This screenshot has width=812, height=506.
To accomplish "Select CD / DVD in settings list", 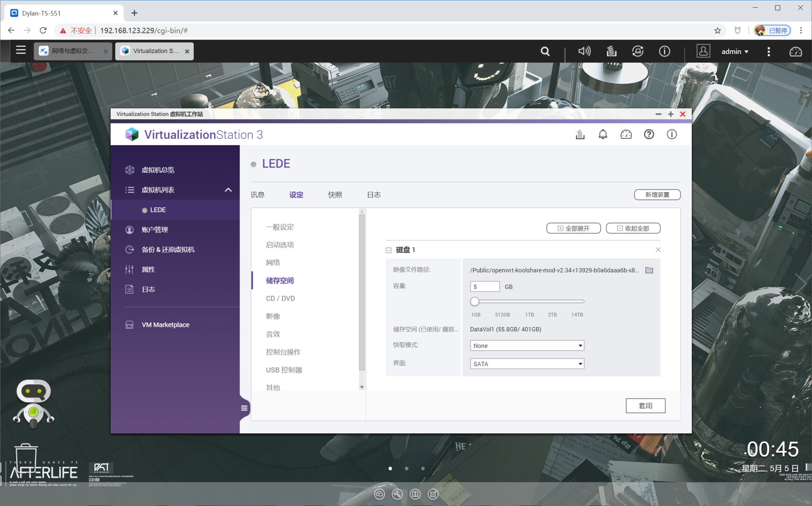I will [x=280, y=299].
